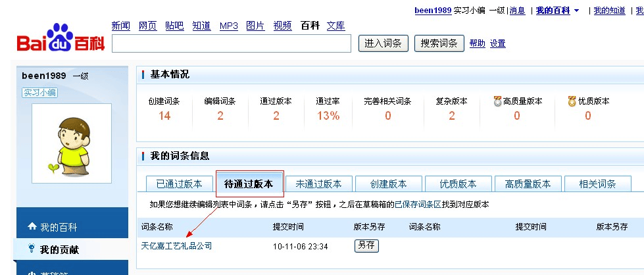Viewport: 644px width, 275px height.
Task: Open the 天亿嘉工艺礼品公司 entry link
Action: [x=176, y=246]
